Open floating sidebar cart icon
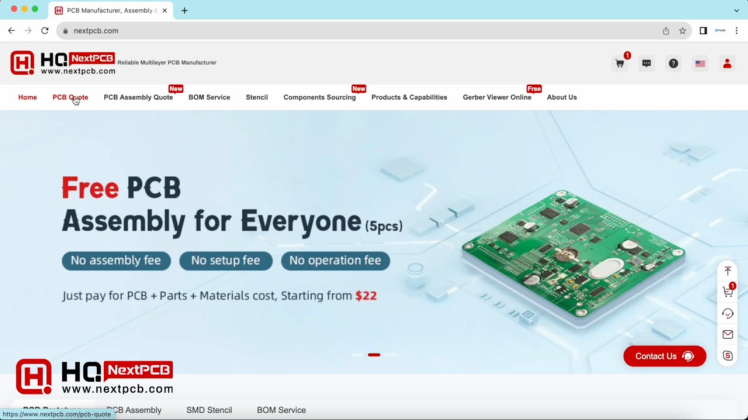Screen dimensions: 748x420 click(727, 292)
